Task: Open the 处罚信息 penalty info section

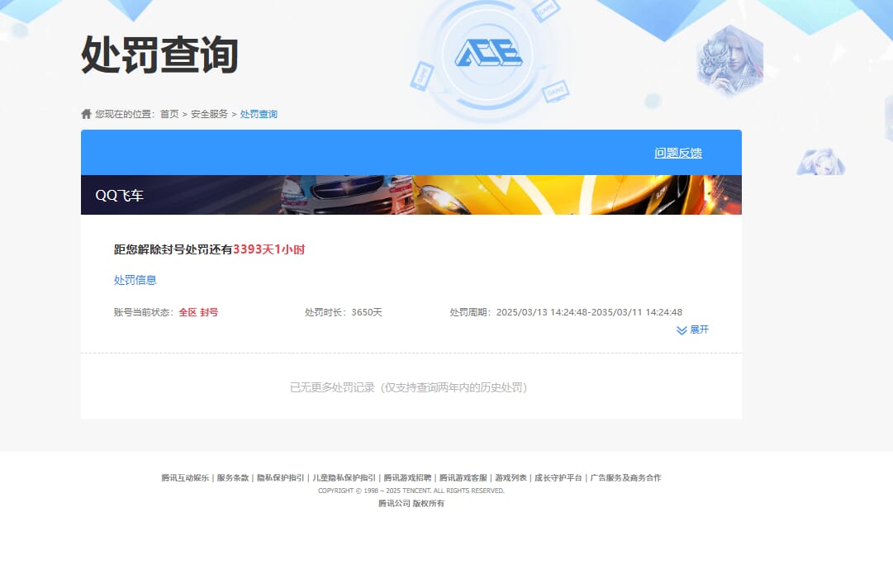Action: [x=135, y=280]
